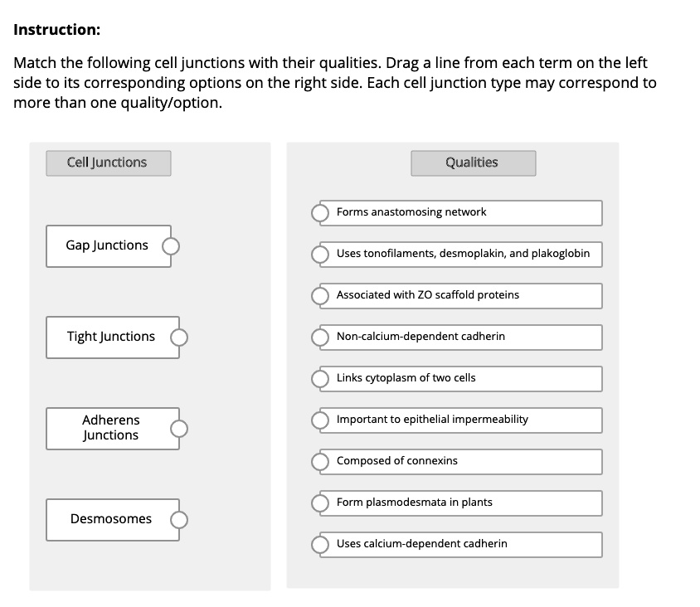Select the circle for 'Form plasmodesmata in plants'
Screen dimensions: 700x607
pyautogui.click(x=319, y=503)
